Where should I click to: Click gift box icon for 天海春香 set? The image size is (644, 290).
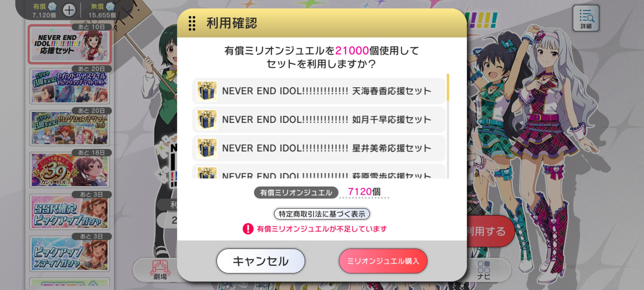pos(207,91)
